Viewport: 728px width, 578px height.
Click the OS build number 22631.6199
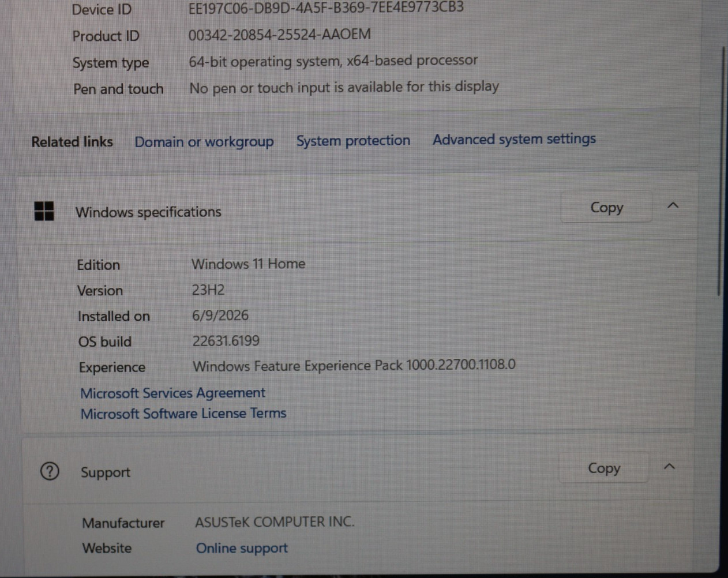click(226, 340)
